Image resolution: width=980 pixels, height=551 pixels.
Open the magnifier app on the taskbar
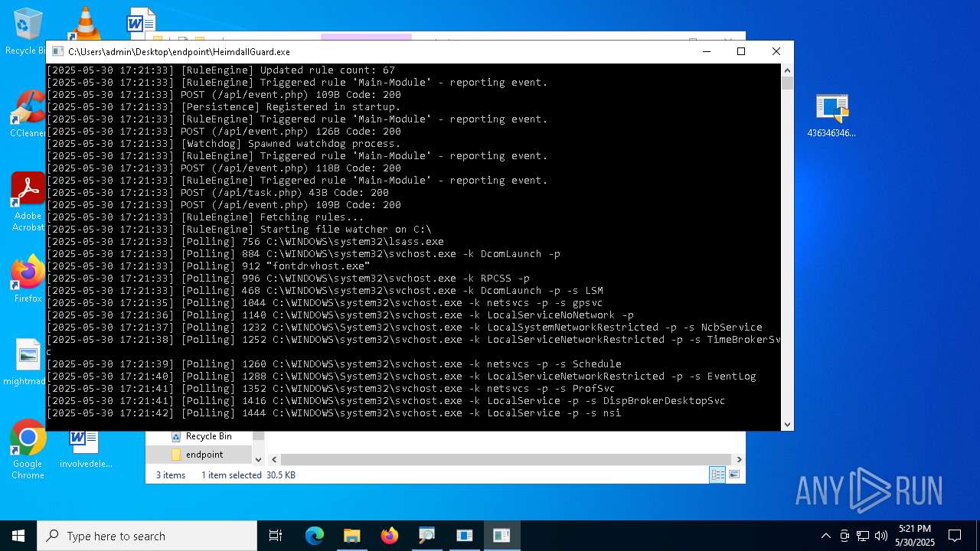point(426,536)
